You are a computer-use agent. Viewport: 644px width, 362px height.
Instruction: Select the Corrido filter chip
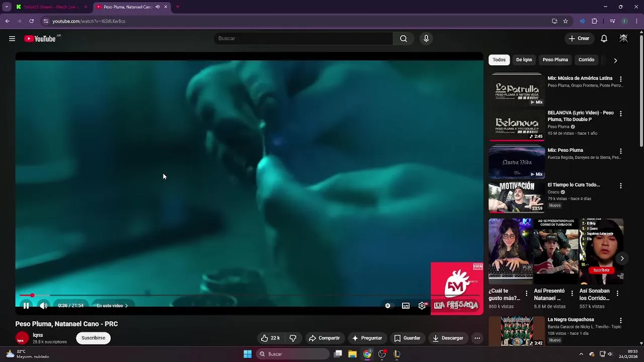tap(586, 60)
